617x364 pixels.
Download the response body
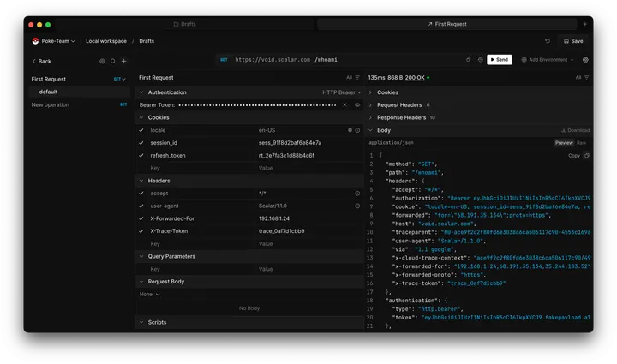[x=575, y=130]
